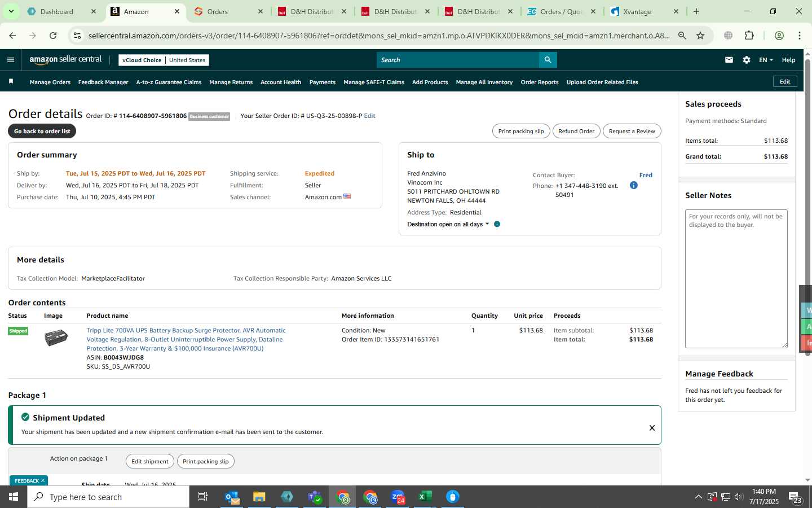Click the Amazon Seller Central logo
Screen dimensions: 812x508
pyautogui.click(x=65, y=60)
